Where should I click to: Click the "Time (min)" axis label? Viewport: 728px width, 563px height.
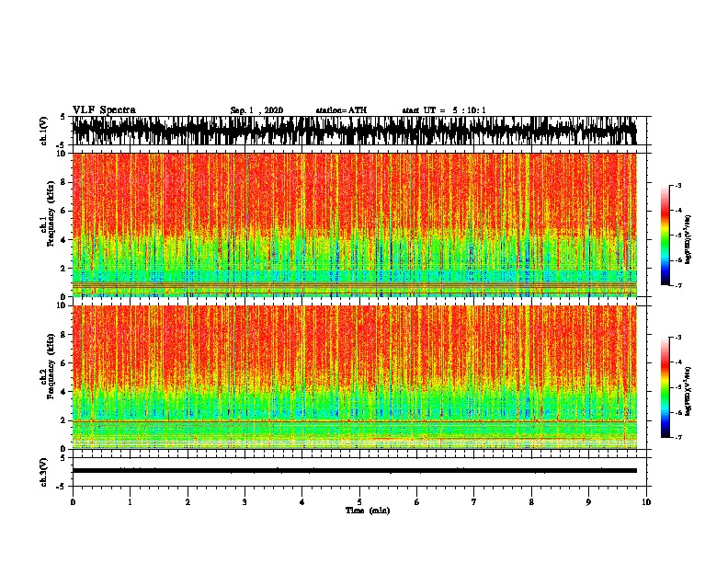tap(368, 511)
